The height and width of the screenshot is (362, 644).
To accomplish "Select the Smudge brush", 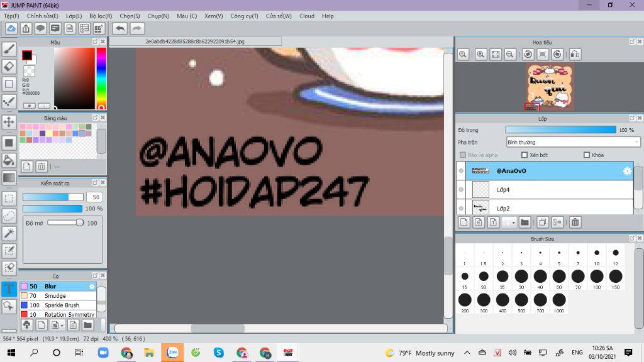I will (x=58, y=296).
